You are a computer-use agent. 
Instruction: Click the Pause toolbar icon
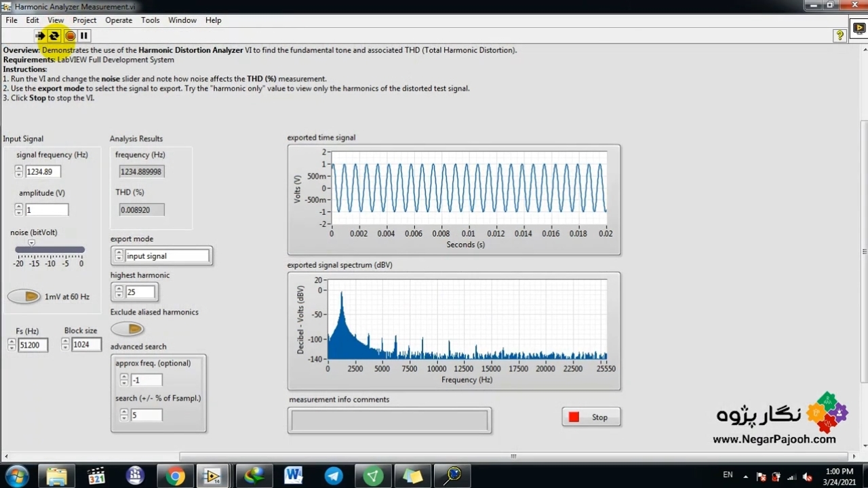[x=84, y=36]
